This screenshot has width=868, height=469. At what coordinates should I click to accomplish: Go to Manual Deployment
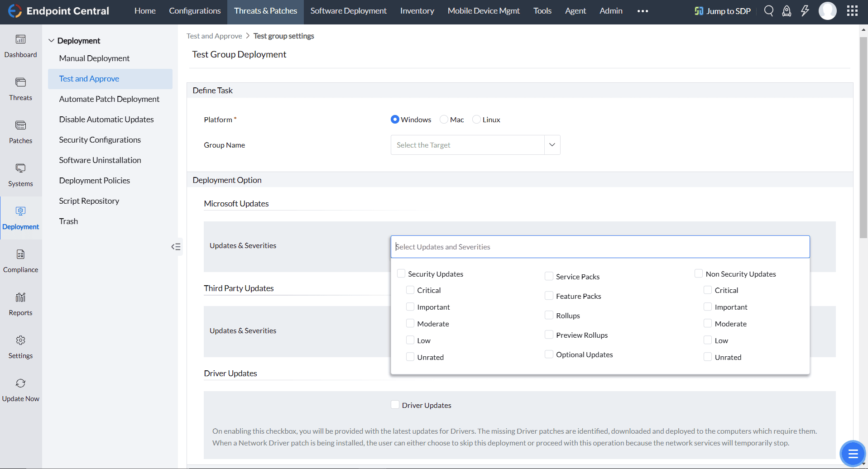coord(94,58)
